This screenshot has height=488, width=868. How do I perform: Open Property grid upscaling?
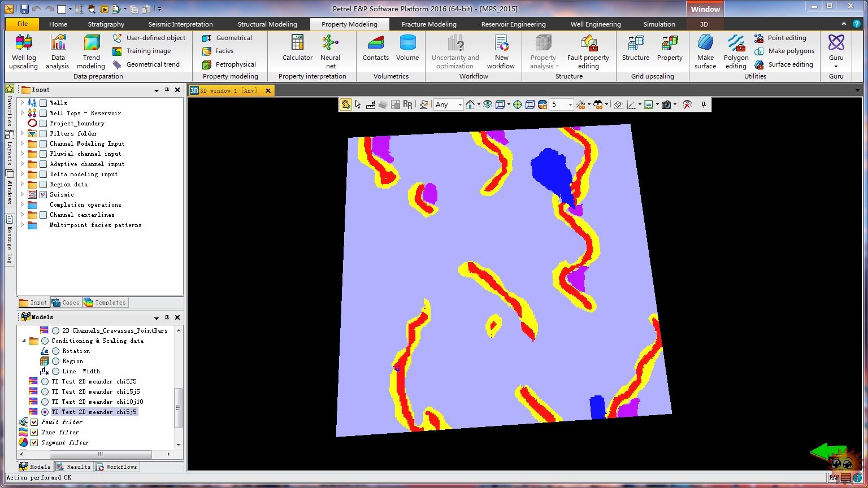(x=670, y=49)
